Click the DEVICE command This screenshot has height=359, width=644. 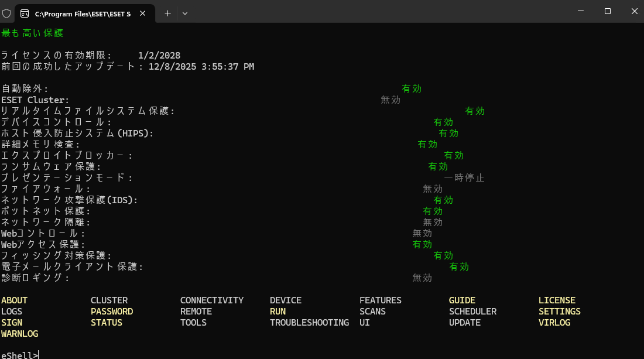[x=286, y=300]
